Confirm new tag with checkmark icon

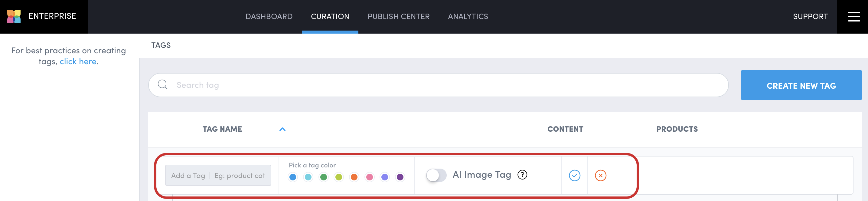[x=575, y=175]
